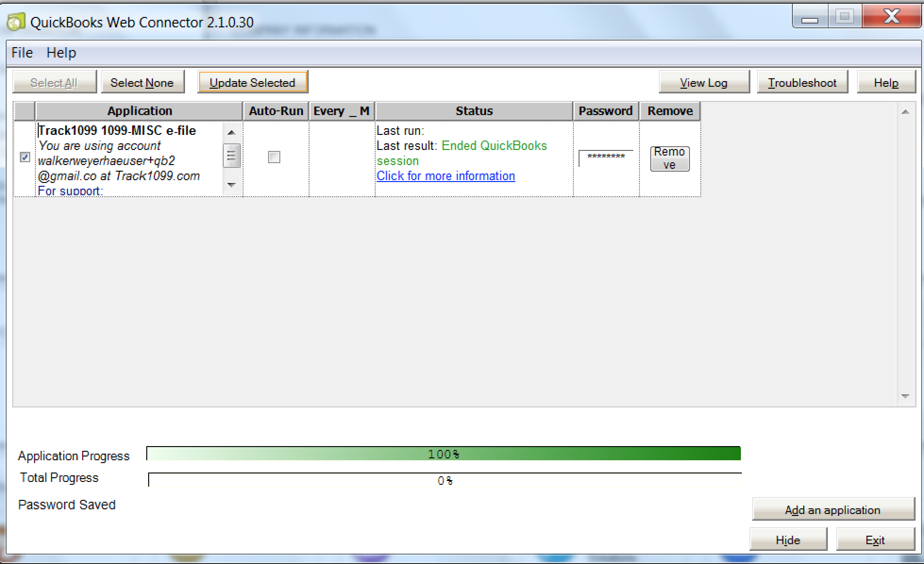The height and width of the screenshot is (564, 924).
Task: Click Update Selected
Action: tap(252, 82)
